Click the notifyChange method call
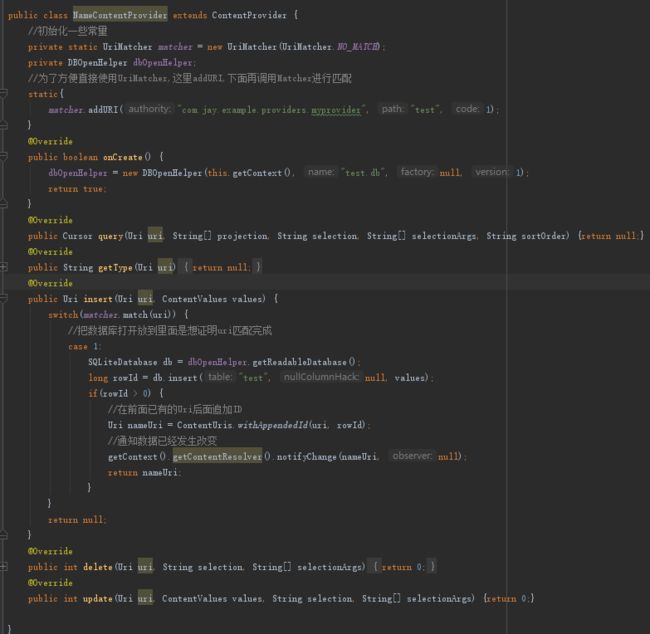Image resolution: width=650 pixels, height=634 pixels. (306, 457)
